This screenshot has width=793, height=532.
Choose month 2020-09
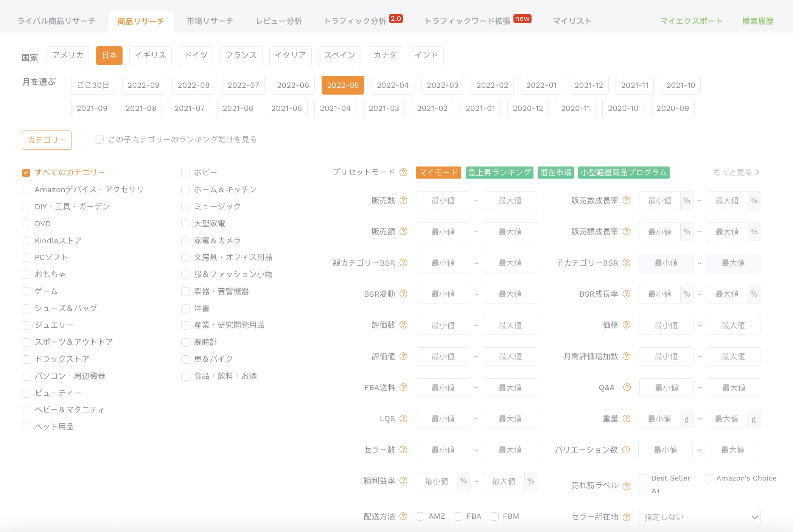(673, 109)
